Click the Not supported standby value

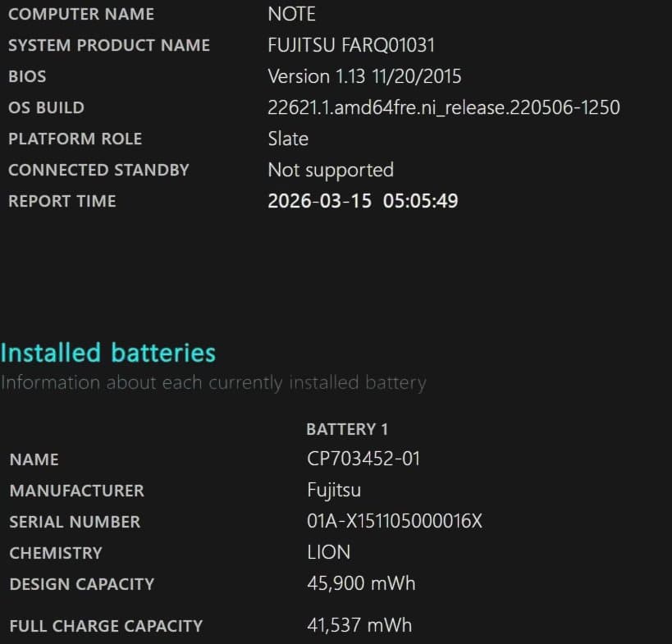coord(331,170)
